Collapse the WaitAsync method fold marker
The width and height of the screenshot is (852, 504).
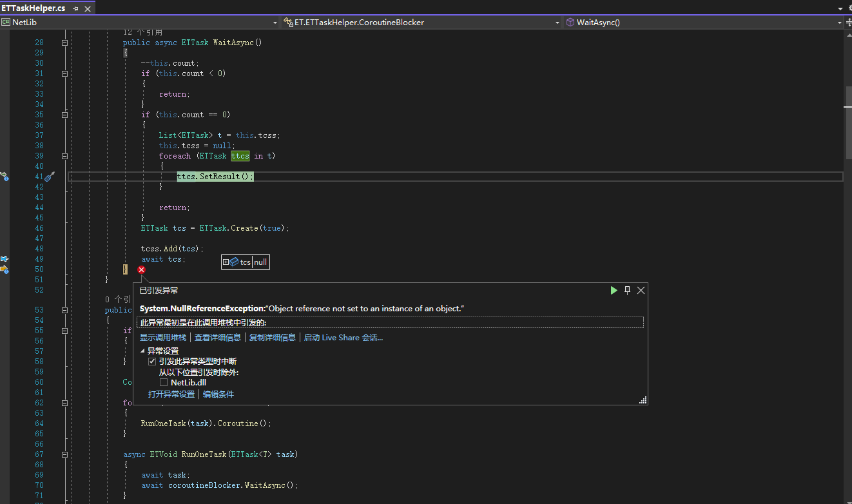click(64, 43)
